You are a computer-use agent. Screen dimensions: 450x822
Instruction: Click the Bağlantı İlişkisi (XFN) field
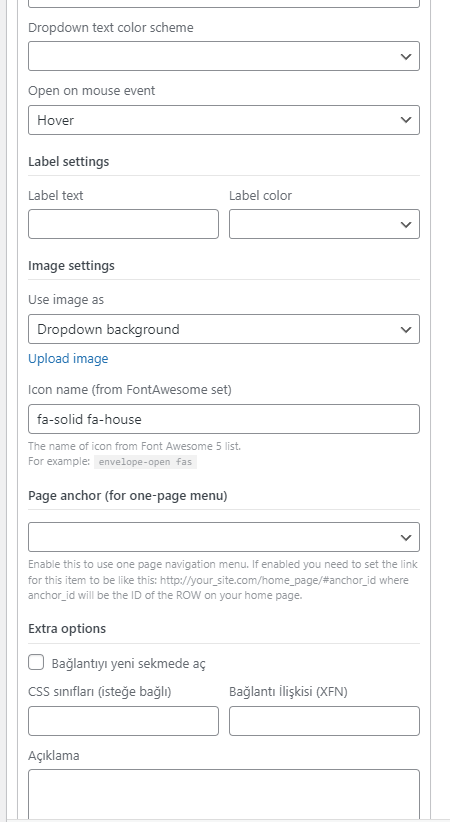[x=324, y=721]
